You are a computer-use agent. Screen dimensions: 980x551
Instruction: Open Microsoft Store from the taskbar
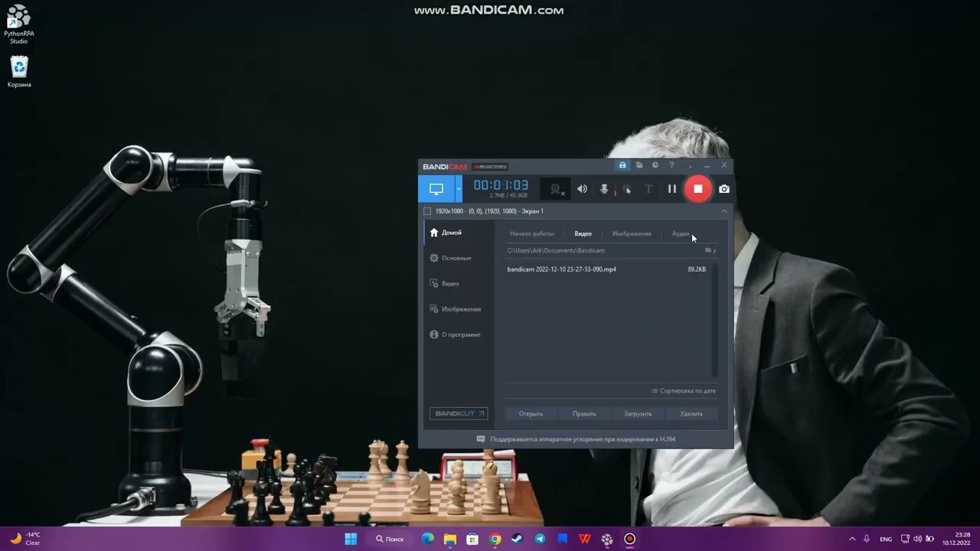[x=472, y=539]
